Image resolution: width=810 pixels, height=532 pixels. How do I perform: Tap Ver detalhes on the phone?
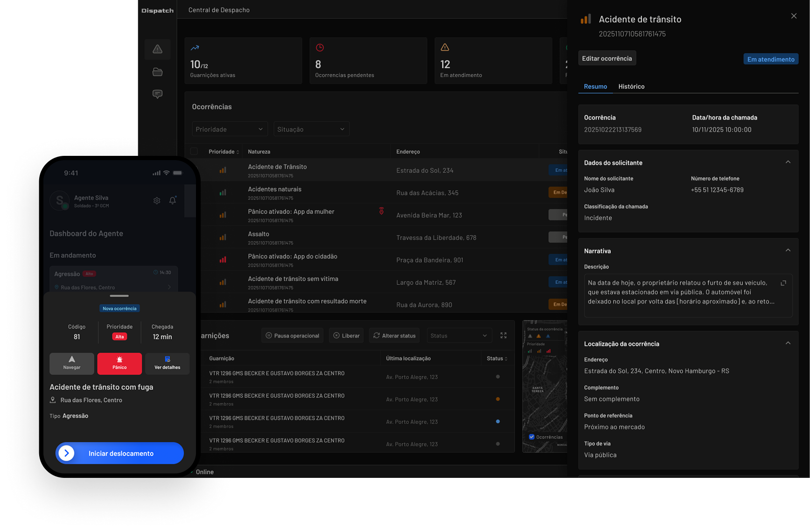point(167,364)
